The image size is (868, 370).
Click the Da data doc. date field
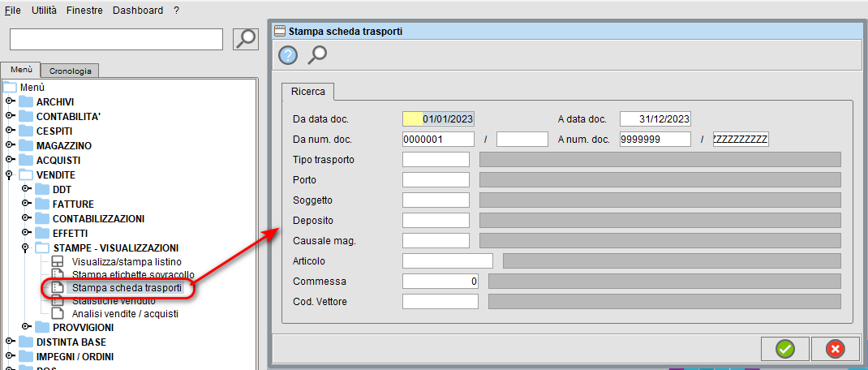[438, 118]
